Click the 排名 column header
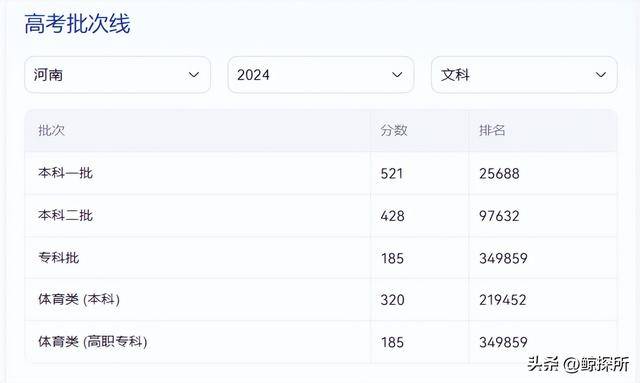Screen dimensions: 640x383 492,131
